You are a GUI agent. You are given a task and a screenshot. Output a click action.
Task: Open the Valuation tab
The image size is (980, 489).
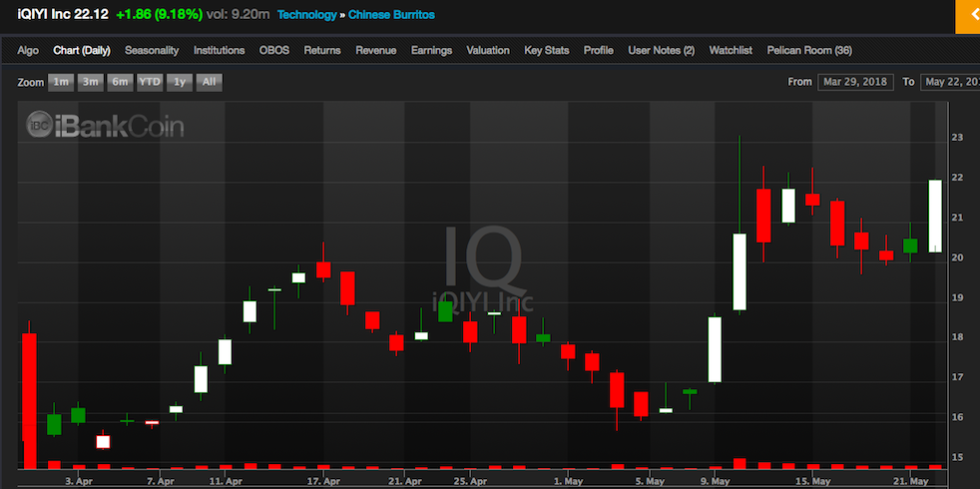coord(488,51)
